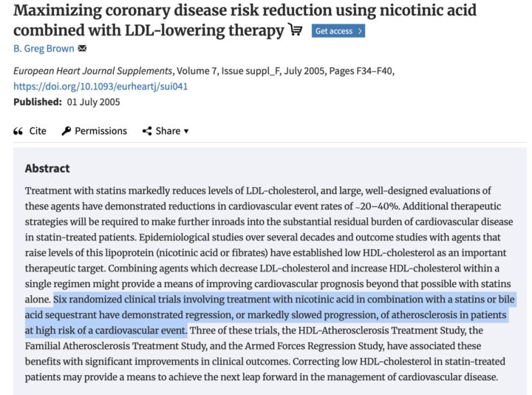Expand the Share dropdown arrow
The width and height of the screenshot is (532, 395).
(x=186, y=132)
